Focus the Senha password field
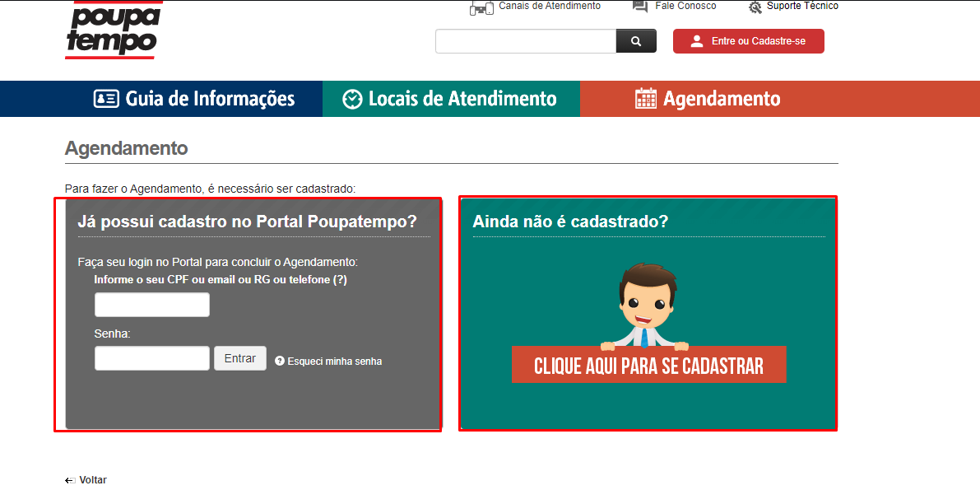The image size is (980, 504). click(x=152, y=358)
